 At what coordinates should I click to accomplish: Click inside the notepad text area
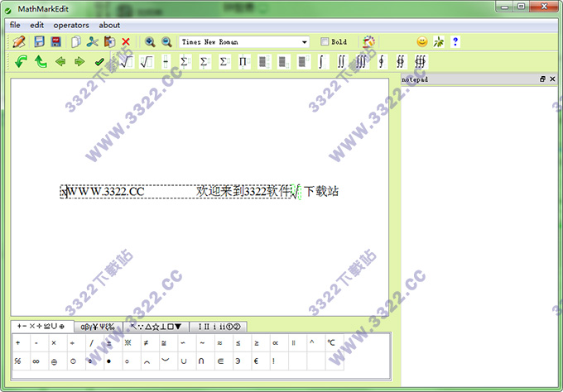click(x=479, y=236)
